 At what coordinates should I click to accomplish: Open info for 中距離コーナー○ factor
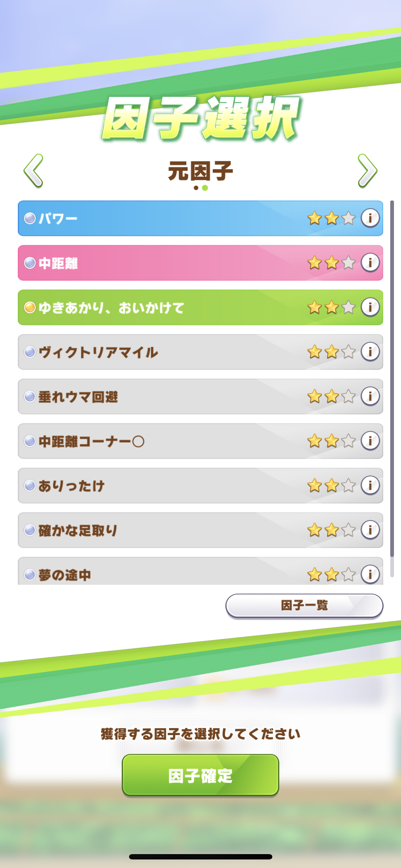tap(370, 441)
